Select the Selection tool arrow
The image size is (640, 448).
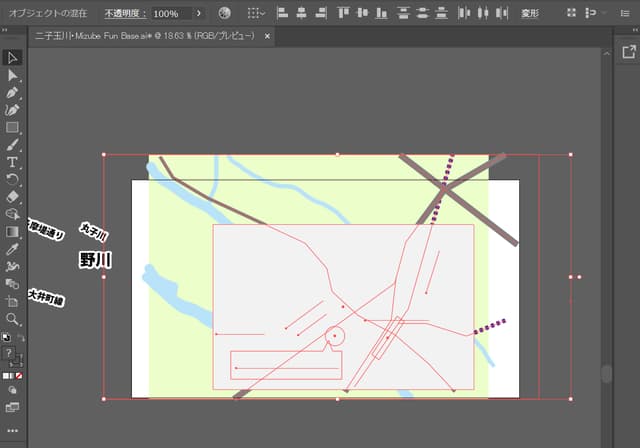[12, 58]
